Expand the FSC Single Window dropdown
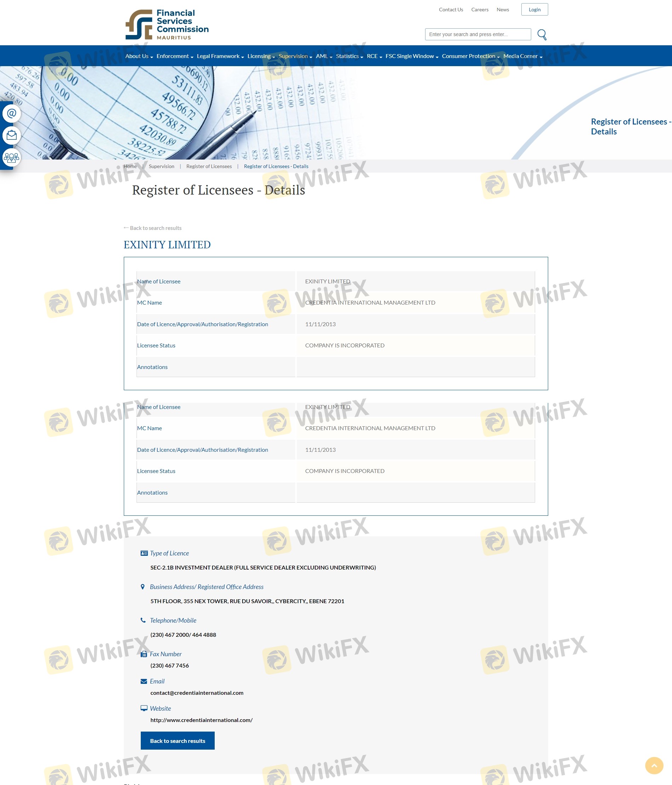 412,56
